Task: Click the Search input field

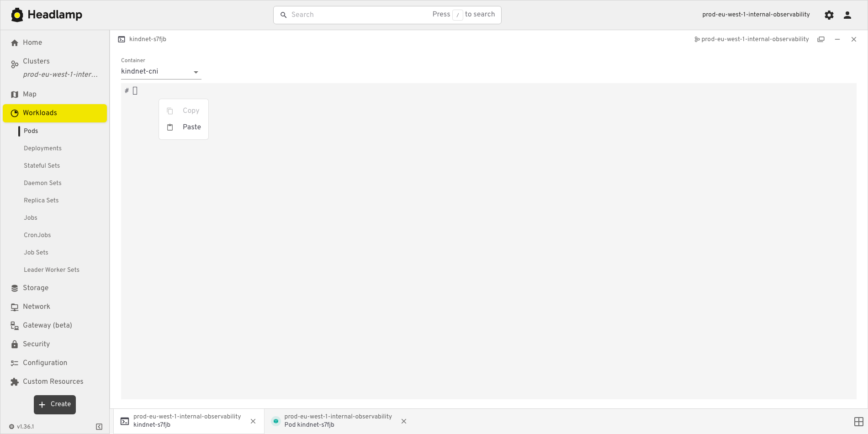Action: [x=387, y=15]
